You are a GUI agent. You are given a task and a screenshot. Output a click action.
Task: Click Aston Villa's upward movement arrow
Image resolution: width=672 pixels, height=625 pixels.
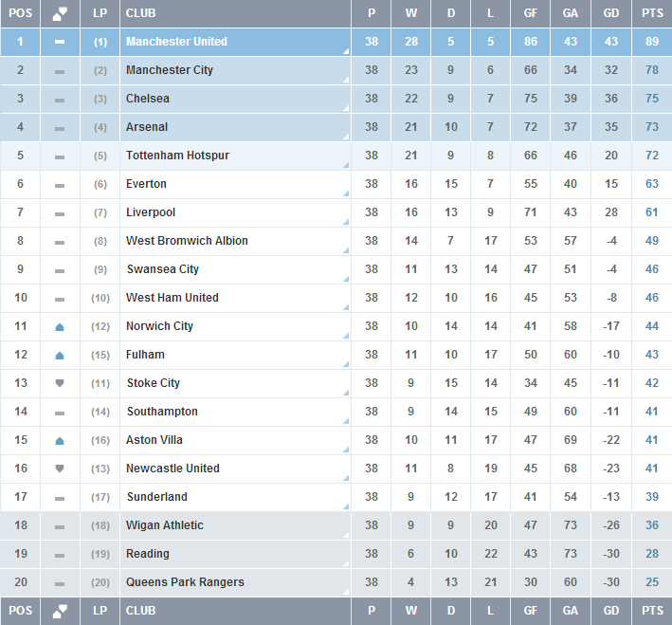pos(60,440)
